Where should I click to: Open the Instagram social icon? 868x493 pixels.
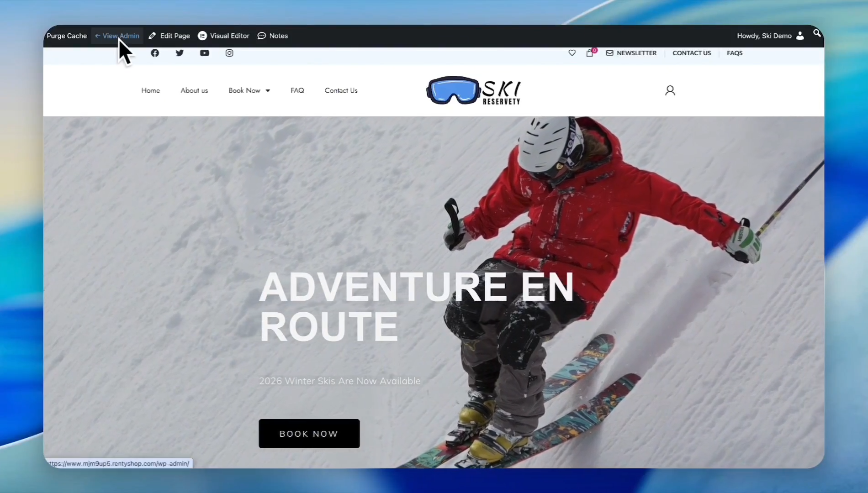click(x=229, y=53)
